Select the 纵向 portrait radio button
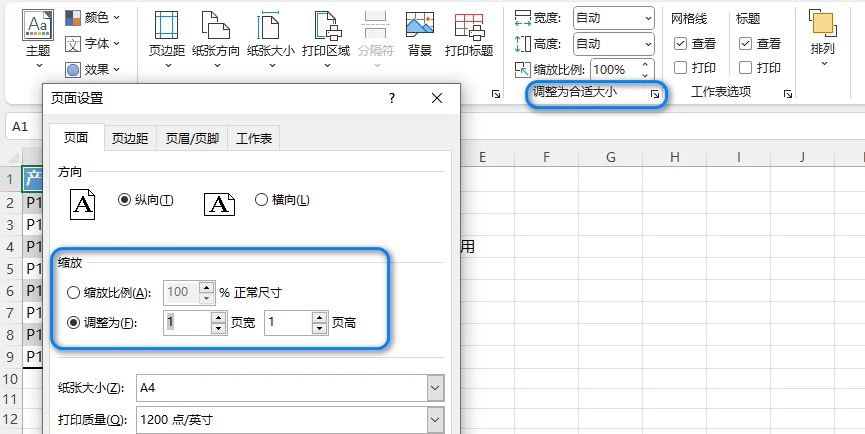Screen dimensions: 865x434 tap(124, 200)
